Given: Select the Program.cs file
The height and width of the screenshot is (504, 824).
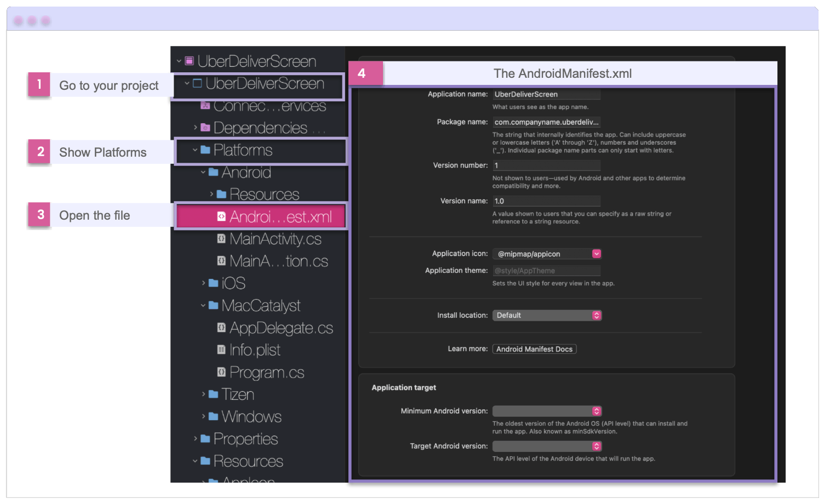Looking at the screenshot, I should click(x=267, y=372).
